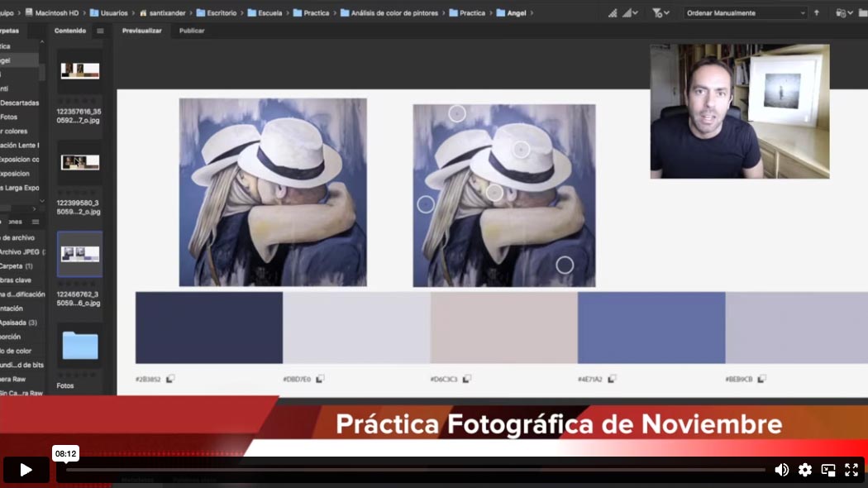This screenshot has height=488, width=868.
Task: Switch to the Previsualizar tab
Action: coord(141,31)
